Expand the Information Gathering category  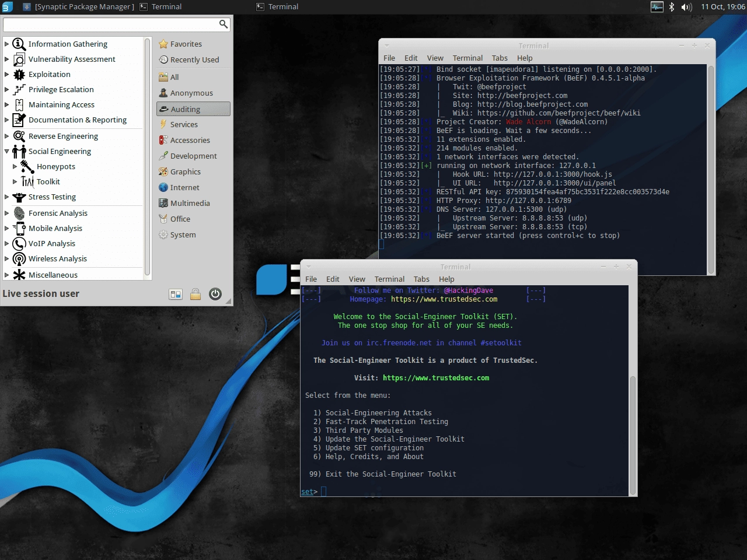point(6,44)
